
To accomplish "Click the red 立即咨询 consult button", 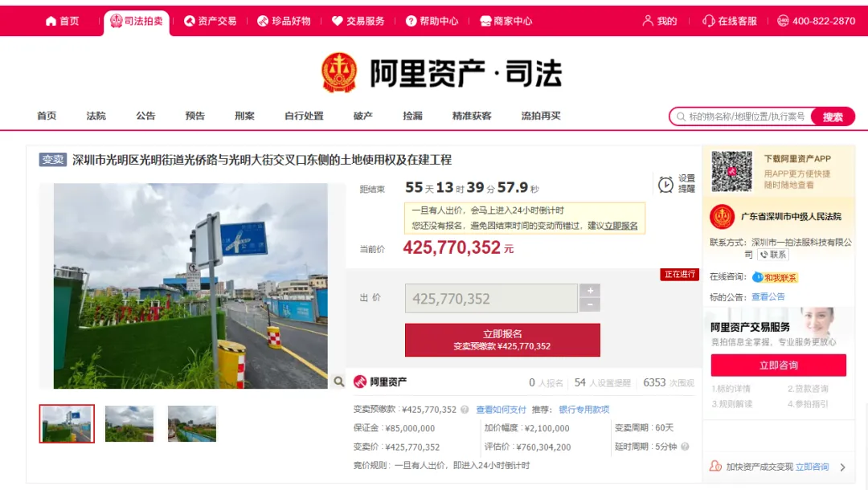I will [778, 365].
